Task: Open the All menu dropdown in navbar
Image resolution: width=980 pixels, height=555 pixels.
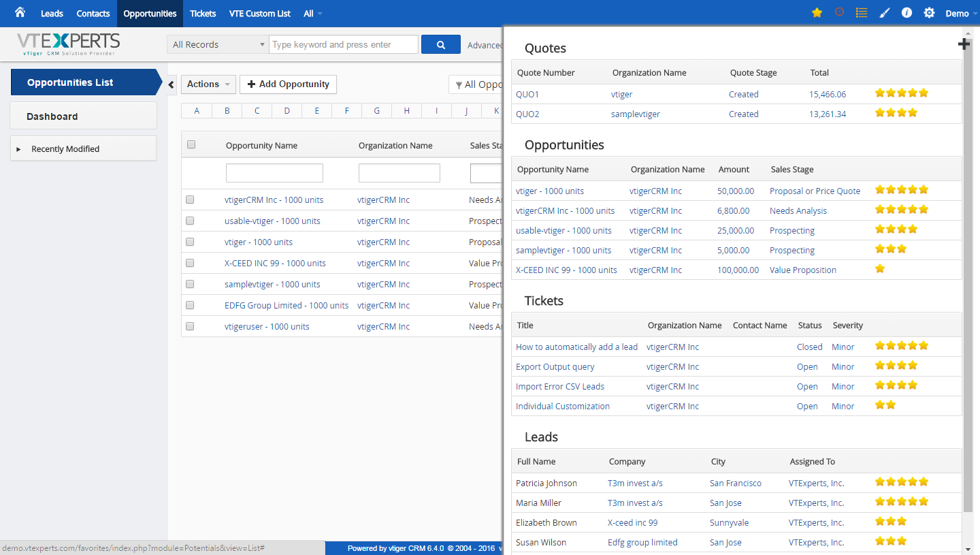Action: click(x=313, y=14)
